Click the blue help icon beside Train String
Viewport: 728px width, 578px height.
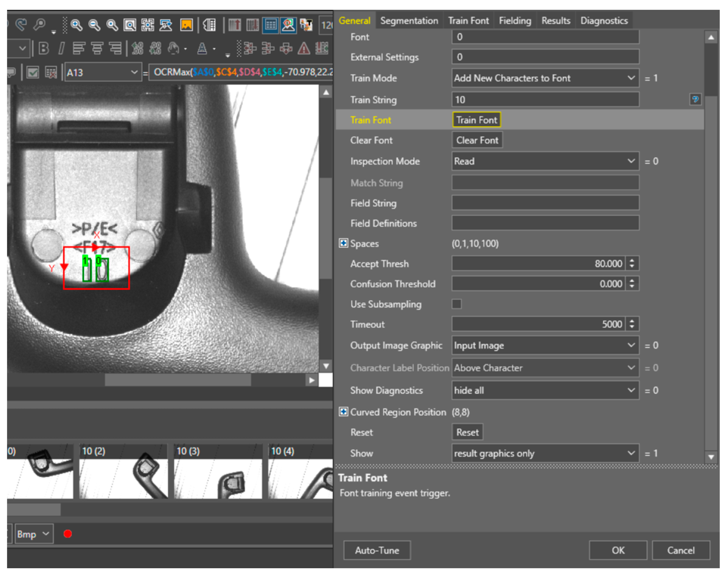click(x=695, y=100)
